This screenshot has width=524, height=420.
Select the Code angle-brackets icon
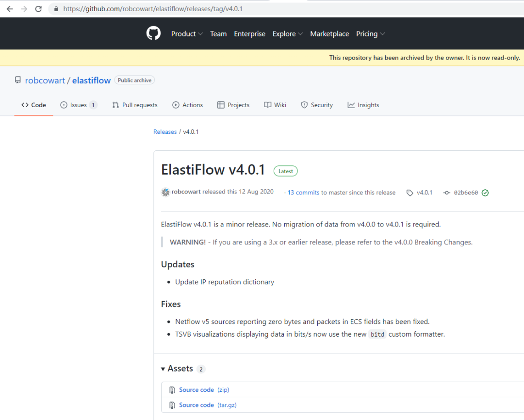(25, 105)
